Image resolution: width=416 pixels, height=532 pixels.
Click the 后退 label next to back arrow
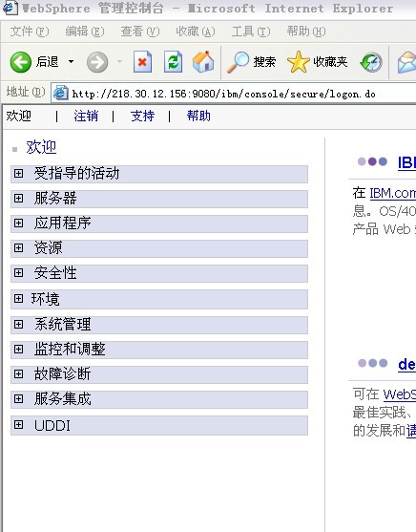[x=47, y=62]
